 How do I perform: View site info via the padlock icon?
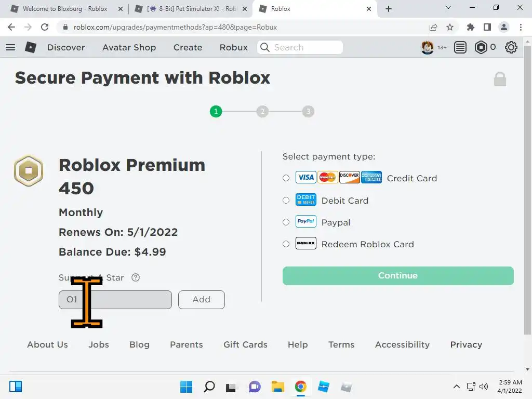[65, 27]
